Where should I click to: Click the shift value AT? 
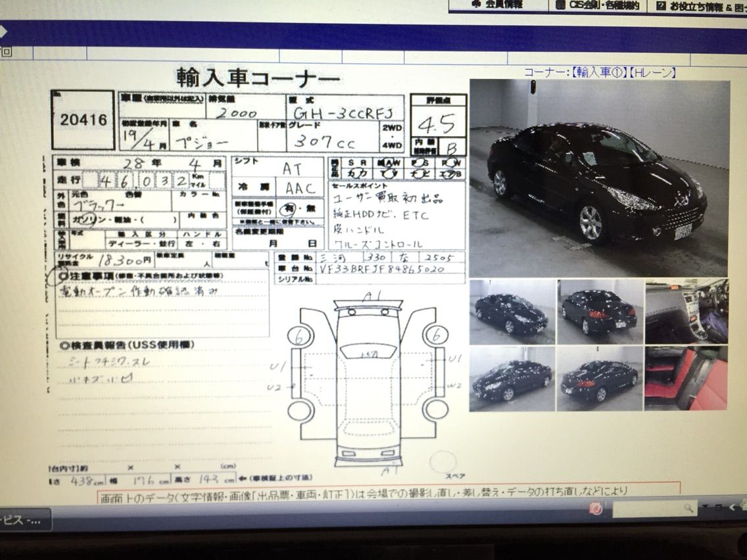click(292, 169)
